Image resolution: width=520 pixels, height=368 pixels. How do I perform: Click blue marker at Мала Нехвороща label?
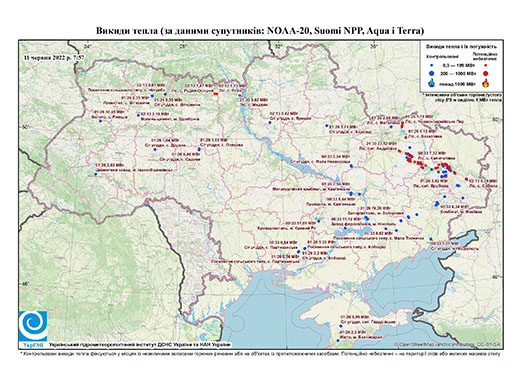click(x=351, y=166)
